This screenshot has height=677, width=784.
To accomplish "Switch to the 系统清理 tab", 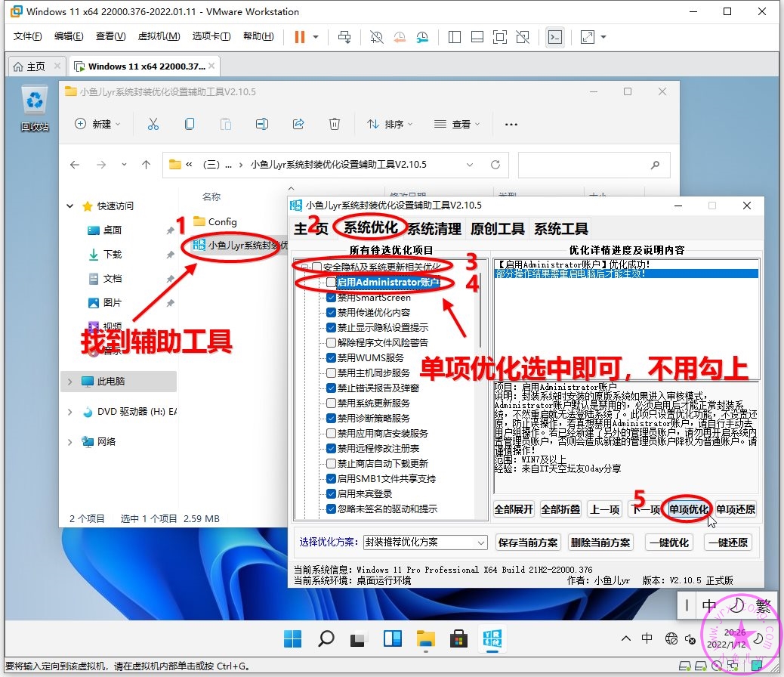I will tap(434, 229).
